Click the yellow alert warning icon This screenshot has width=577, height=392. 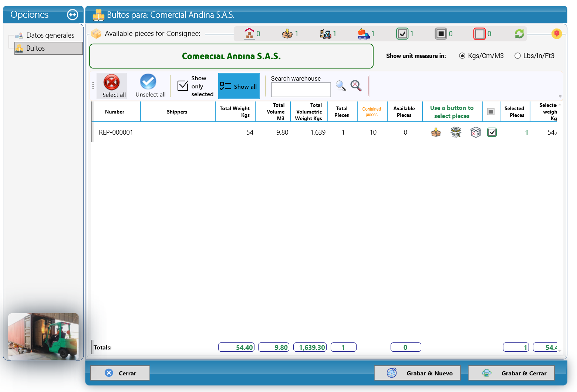click(557, 34)
